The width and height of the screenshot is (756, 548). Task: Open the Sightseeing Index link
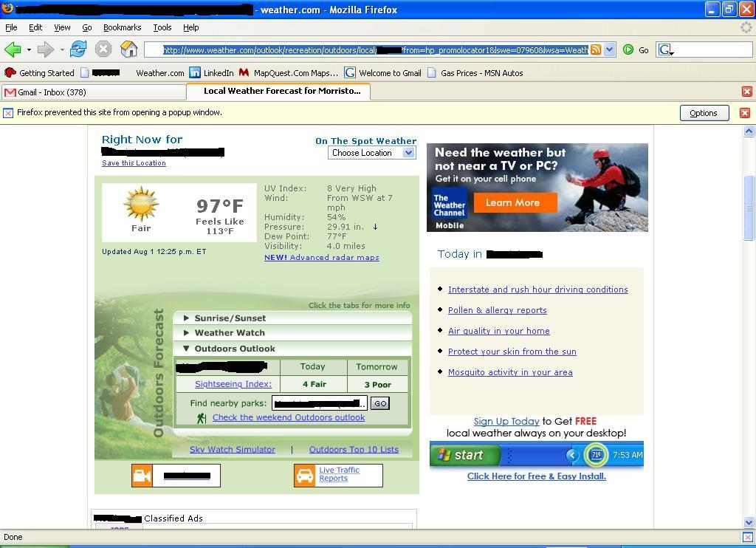click(233, 384)
